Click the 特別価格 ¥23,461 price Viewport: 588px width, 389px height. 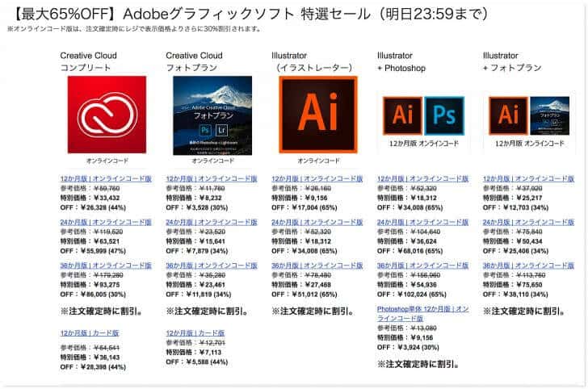click(195, 285)
